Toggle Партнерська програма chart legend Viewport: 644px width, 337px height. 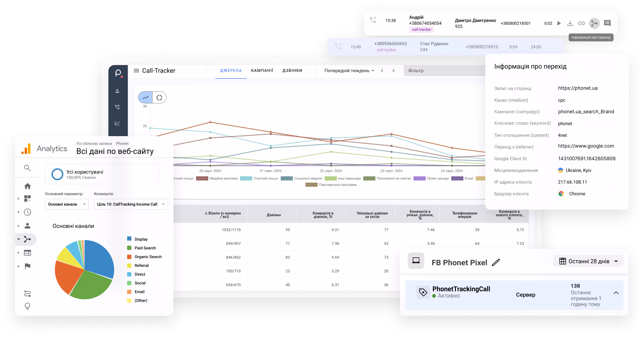[331, 185]
